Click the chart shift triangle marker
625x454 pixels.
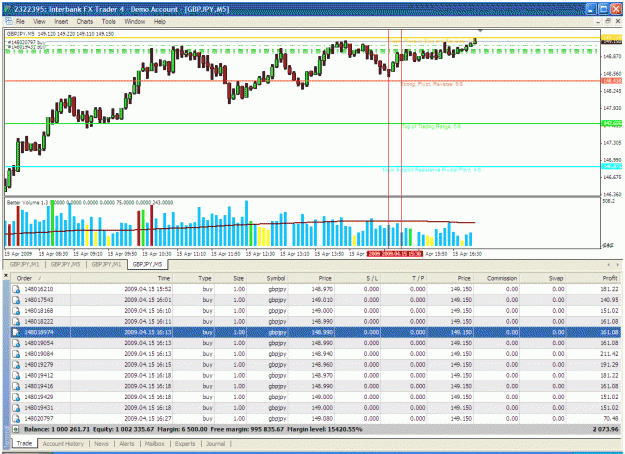(480, 30)
